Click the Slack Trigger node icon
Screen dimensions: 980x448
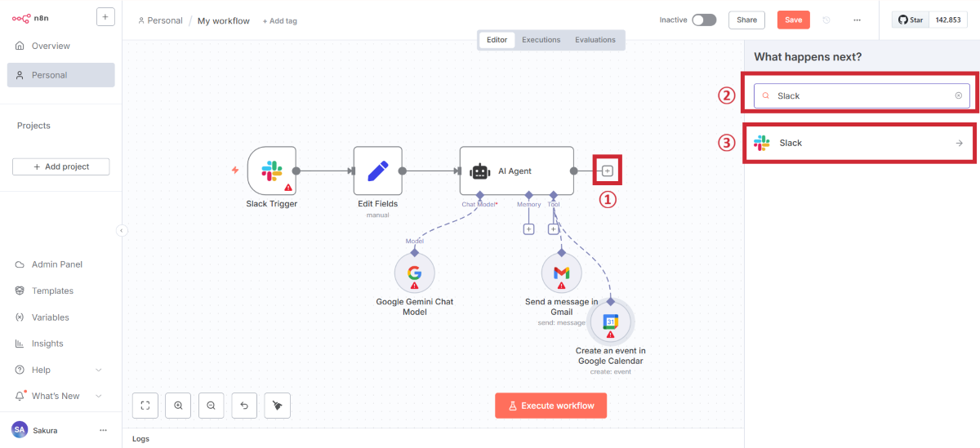(x=271, y=171)
